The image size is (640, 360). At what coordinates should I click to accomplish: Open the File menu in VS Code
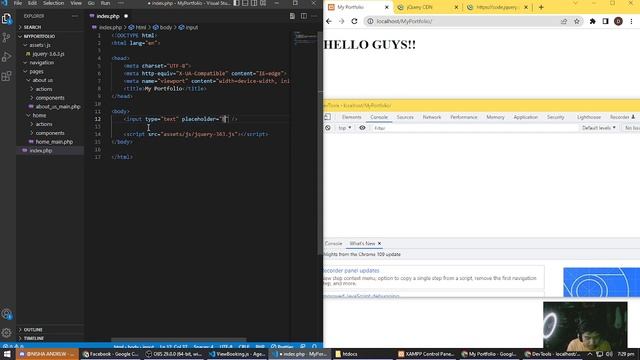[18, 3]
